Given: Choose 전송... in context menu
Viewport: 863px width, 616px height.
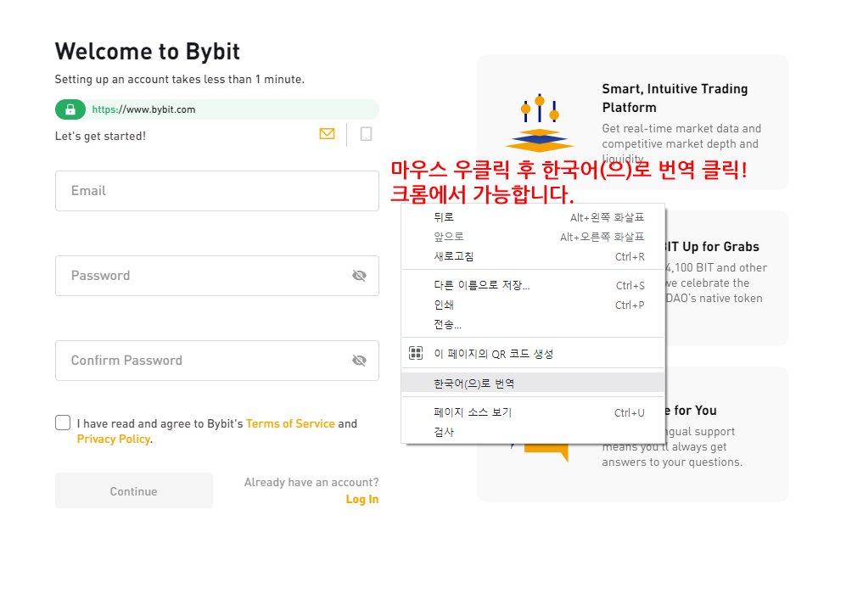Looking at the screenshot, I should pyautogui.click(x=533, y=324).
